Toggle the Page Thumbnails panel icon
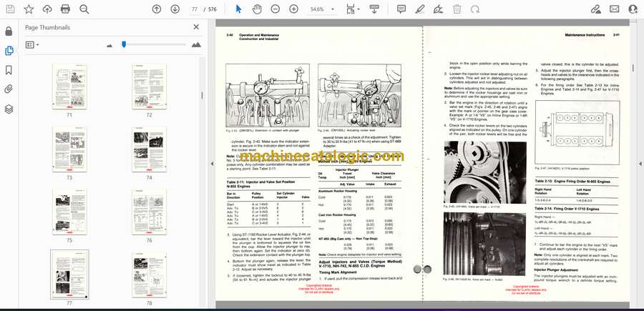Screen dimensions: 644x311 coord(9,51)
